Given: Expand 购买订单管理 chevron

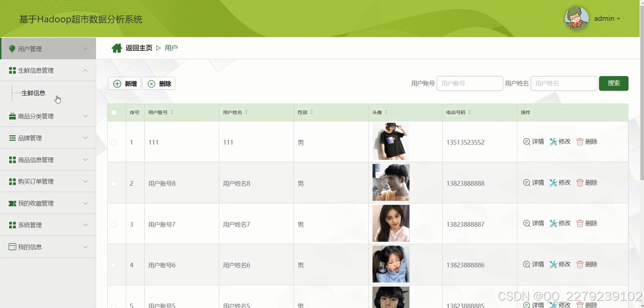Looking at the screenshot, I should coord(85,182).
